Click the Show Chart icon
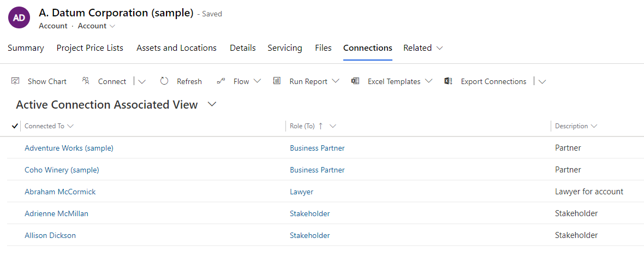 click(15, 81)
